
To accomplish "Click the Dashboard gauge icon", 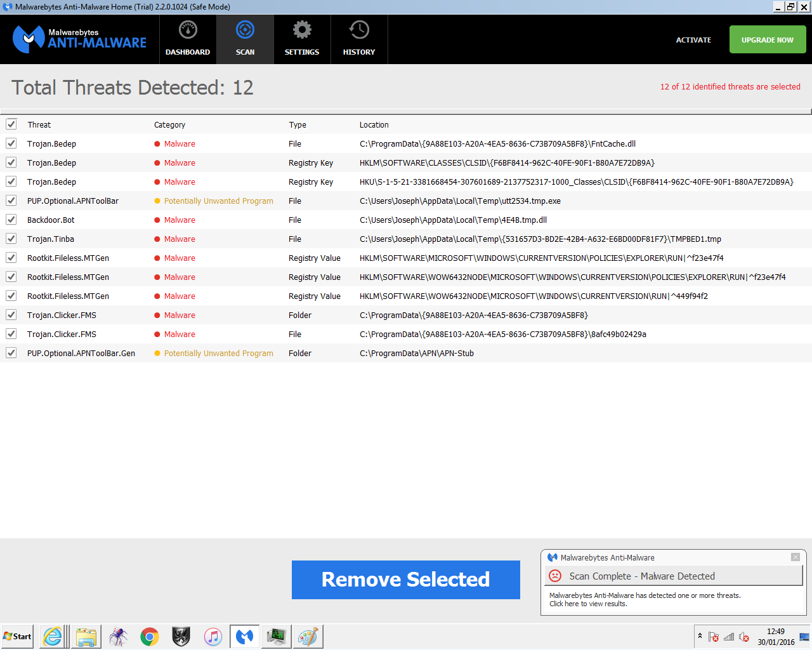I will tap(188, 30).
